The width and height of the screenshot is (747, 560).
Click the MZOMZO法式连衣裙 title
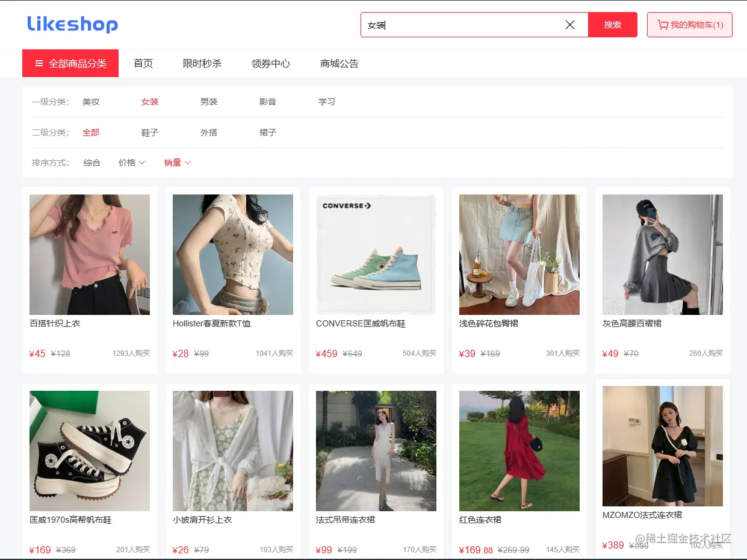click(x=642, y=515)
